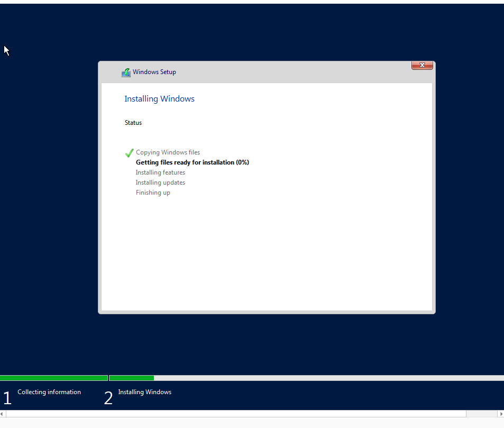Click the "Collecting information" phase label
This screenshot has height=428, width=504.
[x=49, y=392]
